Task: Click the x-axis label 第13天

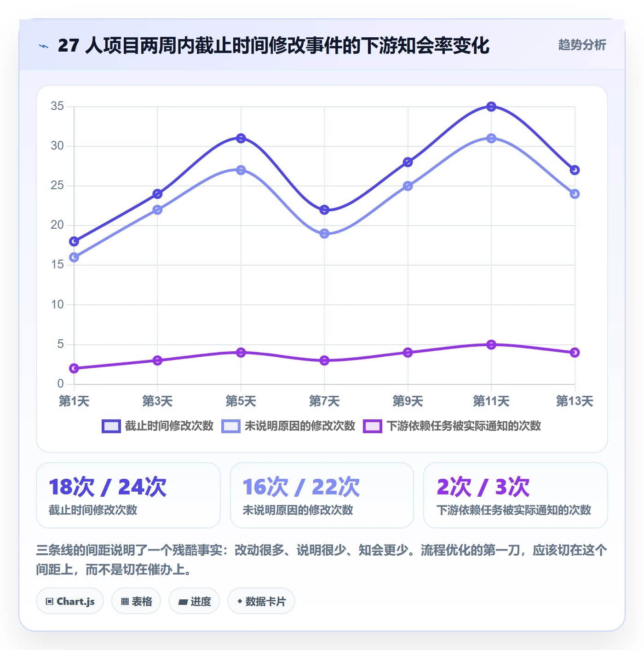Action: [x=575, y=401]
